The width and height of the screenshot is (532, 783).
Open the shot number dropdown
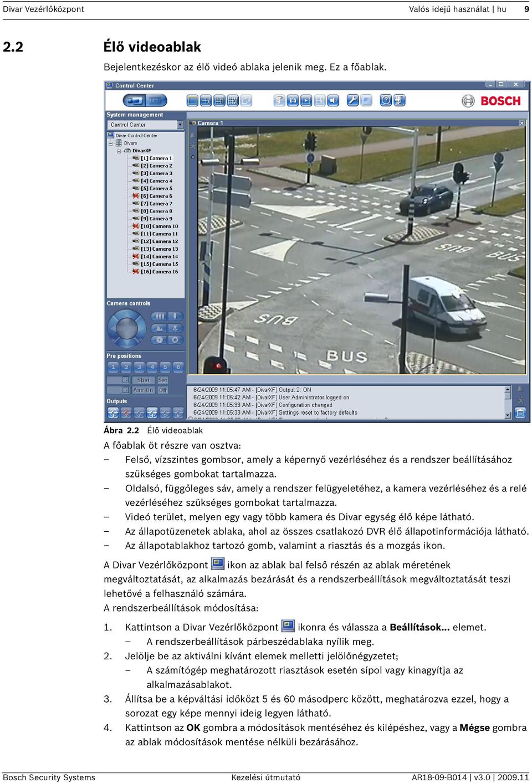[126, 380]
